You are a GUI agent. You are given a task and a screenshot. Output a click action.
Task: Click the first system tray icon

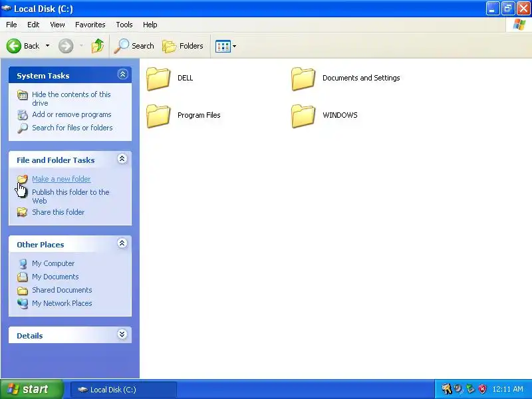tap(446, 389)
